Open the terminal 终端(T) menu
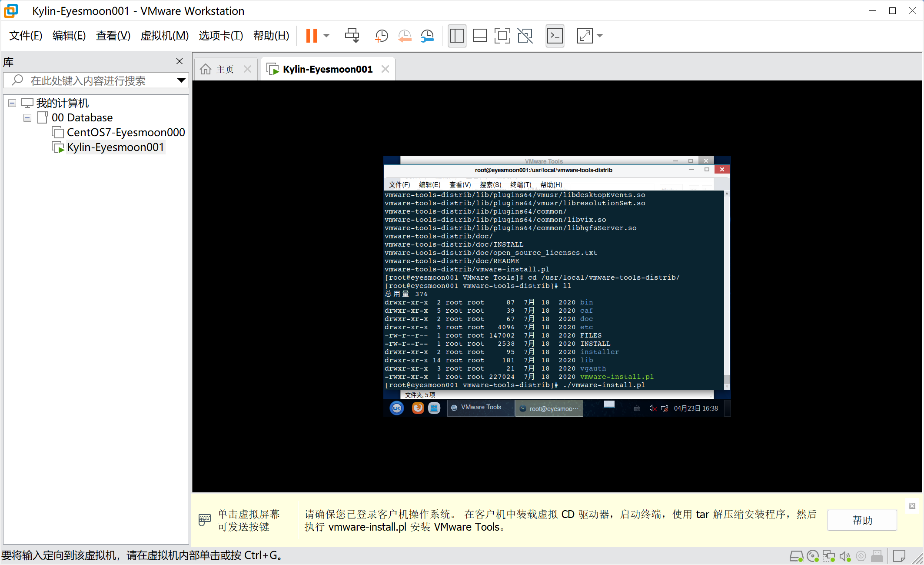The image size is (924, 565). [521, 185]
